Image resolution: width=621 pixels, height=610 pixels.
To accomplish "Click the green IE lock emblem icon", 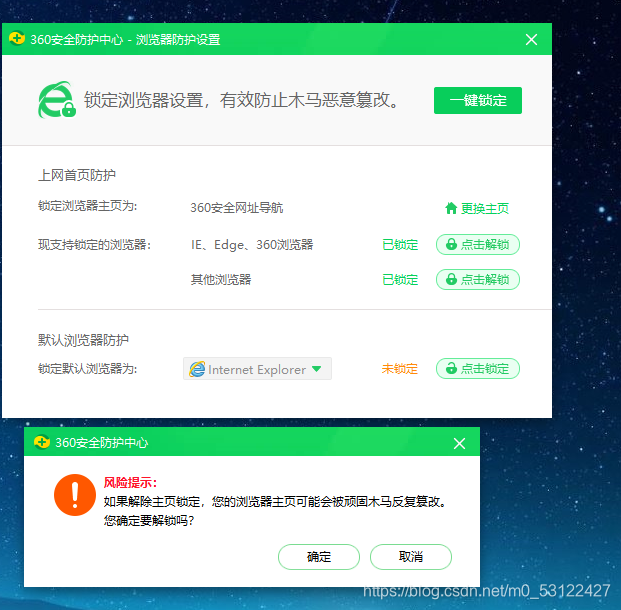I will point(57,100).
